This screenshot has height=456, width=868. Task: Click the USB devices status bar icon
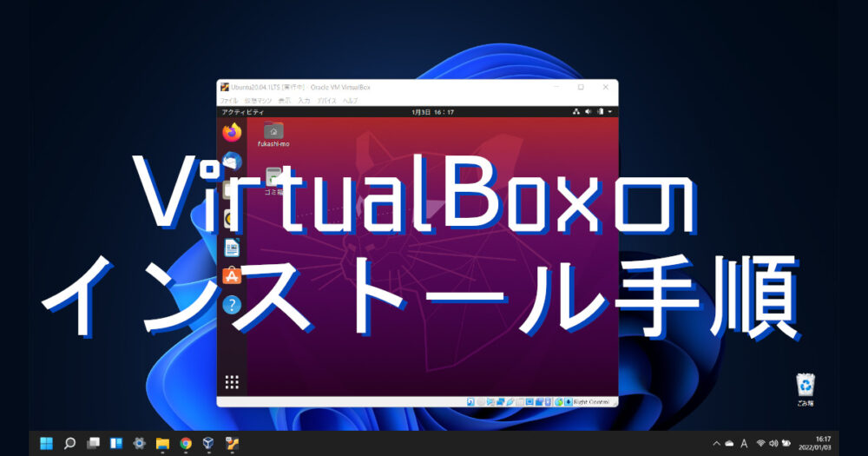tap(510, 401)
